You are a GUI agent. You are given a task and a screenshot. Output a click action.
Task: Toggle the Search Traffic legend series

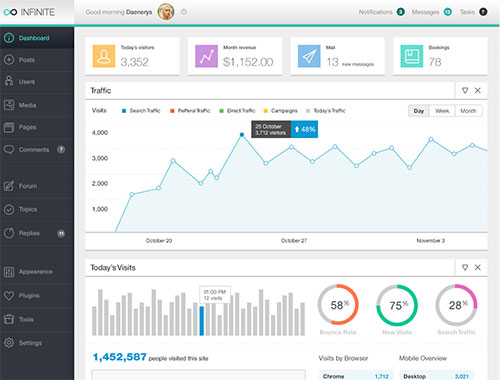coord(141,111)
